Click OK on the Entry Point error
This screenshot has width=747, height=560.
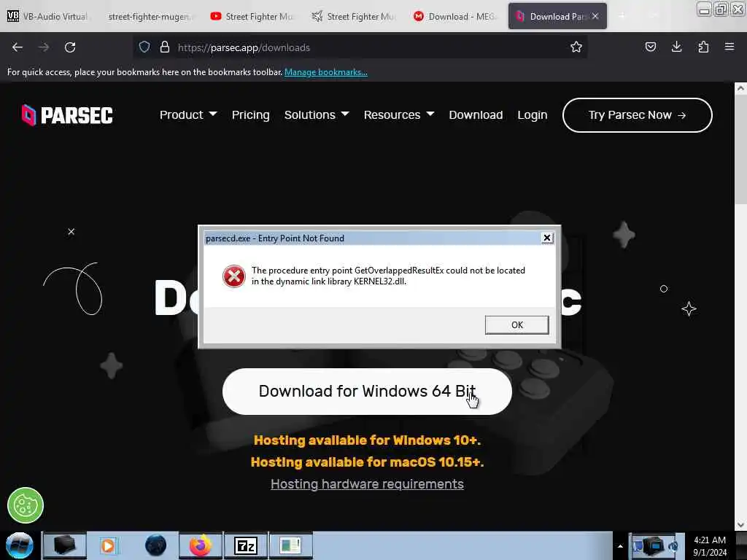(517, 324)
